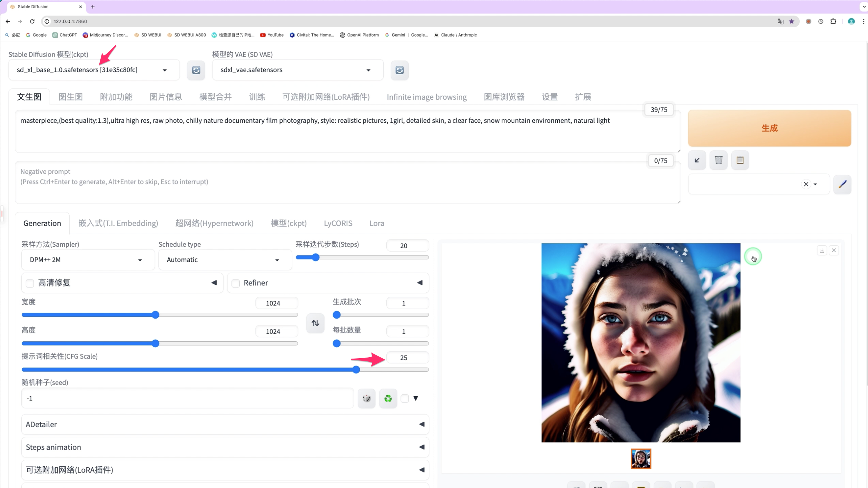This screenshot has width=868, height=488.
Task: Swap width and height values
Action: [x=315, y=323]
